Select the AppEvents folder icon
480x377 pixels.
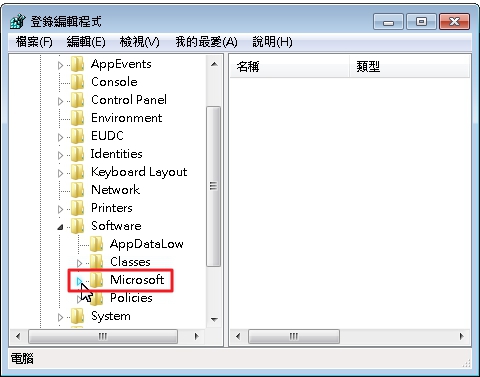click(x=77, y=64)
